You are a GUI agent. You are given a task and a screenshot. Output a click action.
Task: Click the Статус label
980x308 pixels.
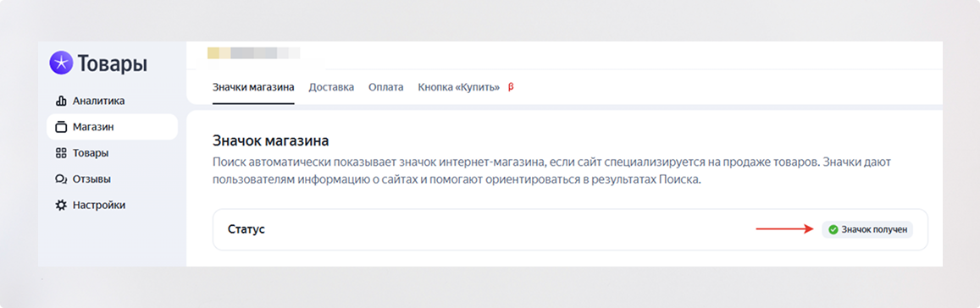click(x=246, y=230)
